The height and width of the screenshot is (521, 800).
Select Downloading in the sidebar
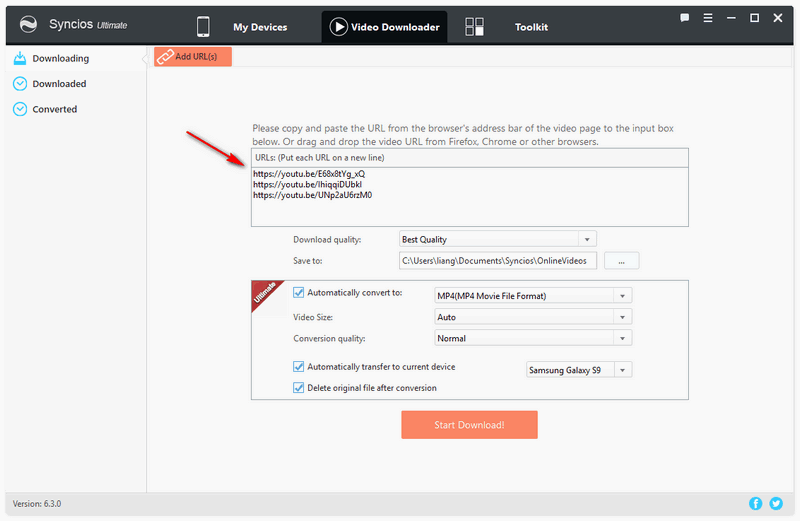click(x=77, y=58)
